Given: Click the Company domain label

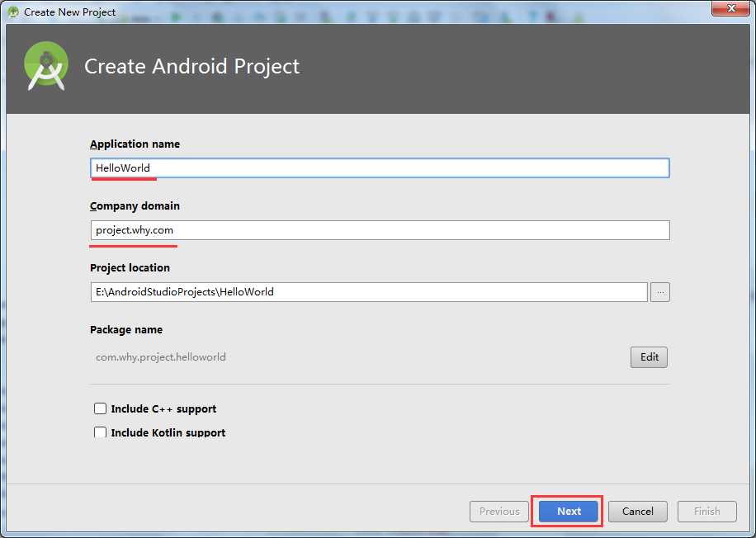Looking at the screenshot, I should point(135,205).
